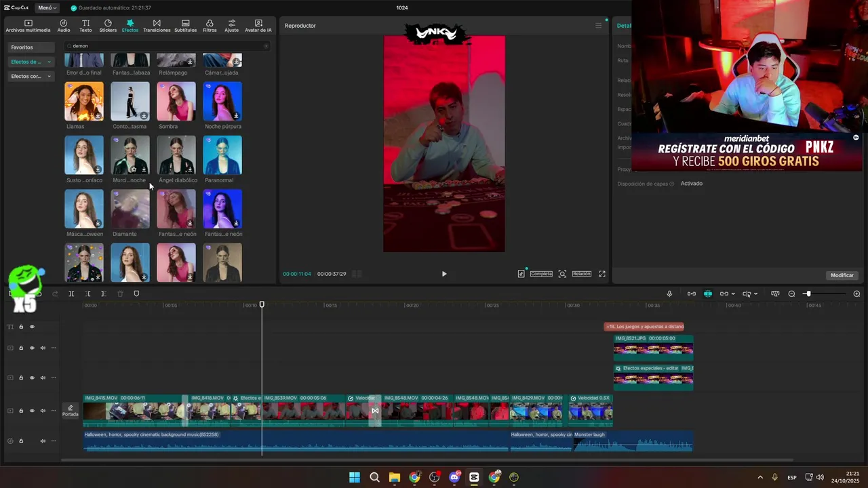Toggle the main track magnet
The height and width of the screenshot is (488, 868).
pos(692,293)
